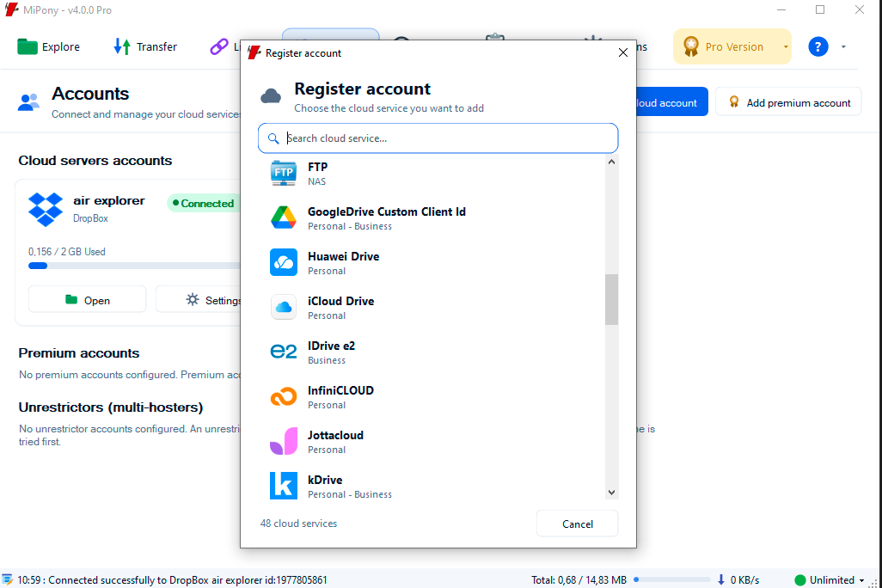
Task: Click the status bar log icon
Action: (x=8, y=579)
